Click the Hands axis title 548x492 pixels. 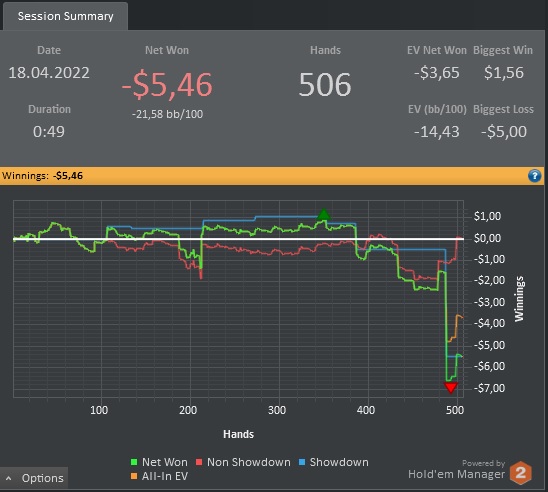tap(238, 434)
